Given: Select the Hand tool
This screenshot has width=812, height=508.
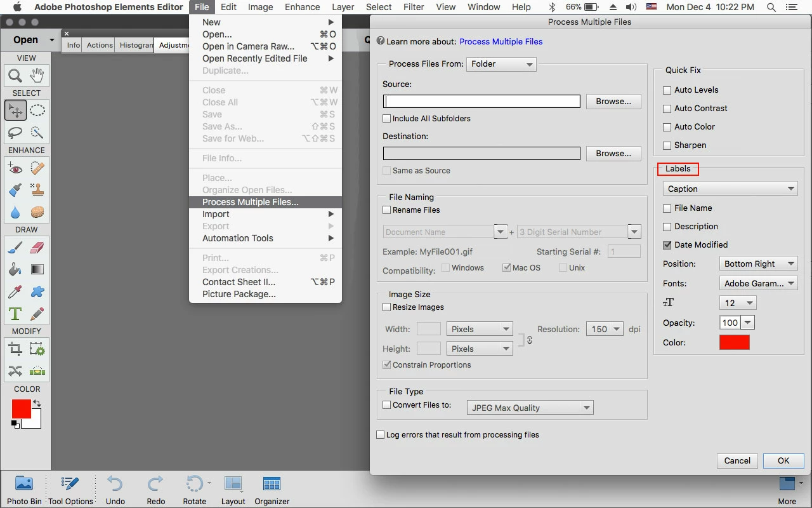Looking at the screenshot, I should coord(37,76).
